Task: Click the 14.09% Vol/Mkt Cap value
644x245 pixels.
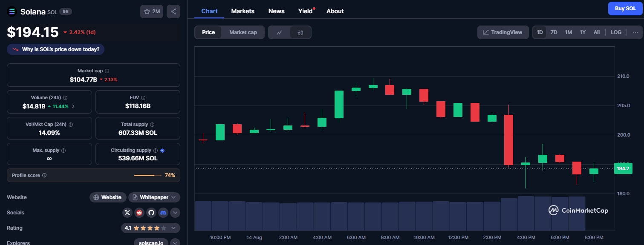Action: pyautogui.click(x=49, y=133)
